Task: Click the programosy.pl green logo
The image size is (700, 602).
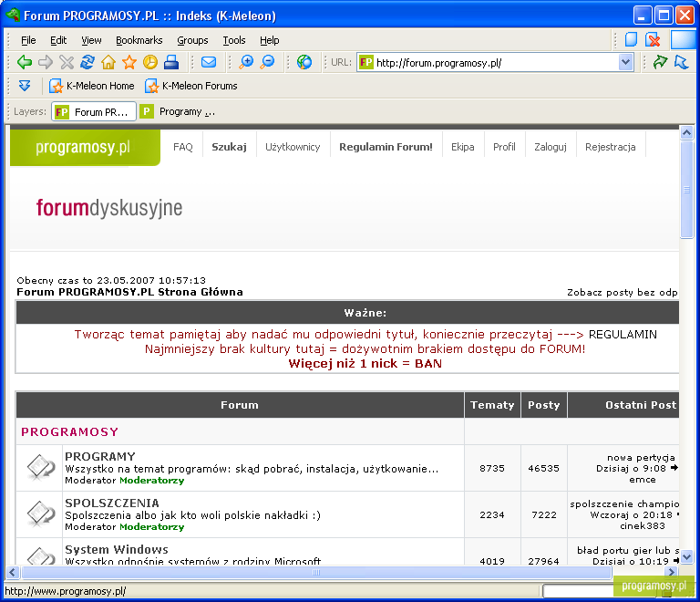Action: 85,147
